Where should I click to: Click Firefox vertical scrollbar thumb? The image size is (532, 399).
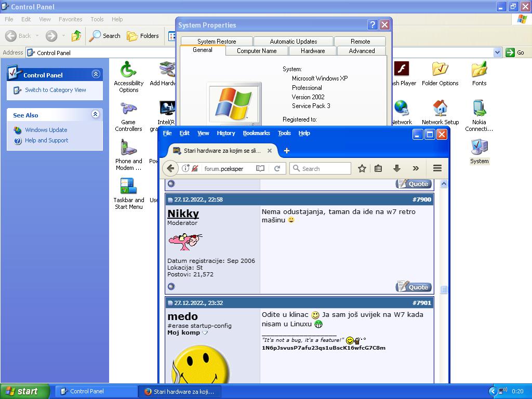[444, 289]
